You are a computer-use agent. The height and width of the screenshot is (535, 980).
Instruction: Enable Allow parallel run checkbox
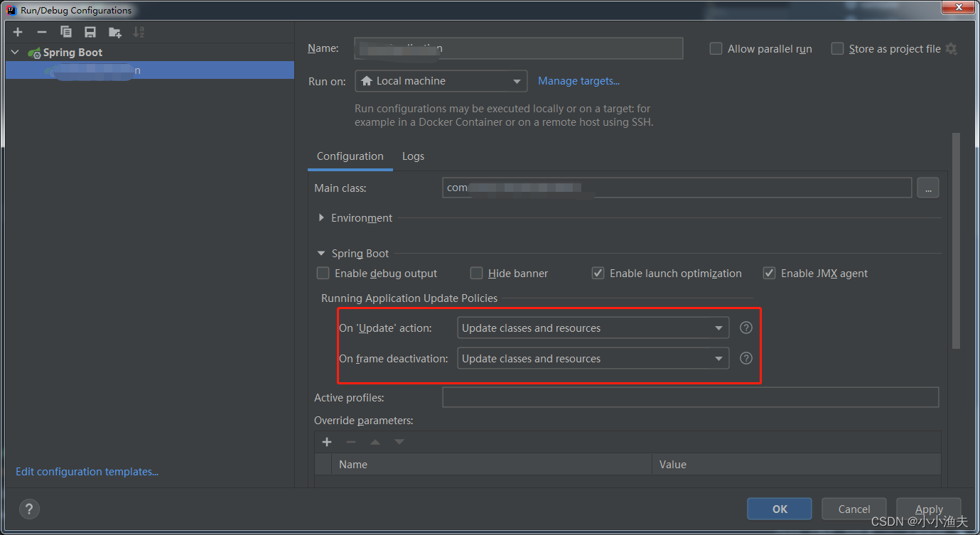(716, 49)
